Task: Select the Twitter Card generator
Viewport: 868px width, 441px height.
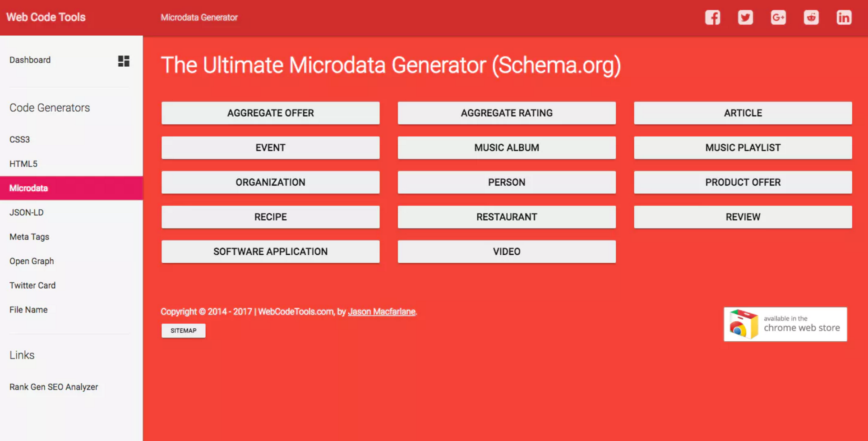Action: (x=32, y=285)
